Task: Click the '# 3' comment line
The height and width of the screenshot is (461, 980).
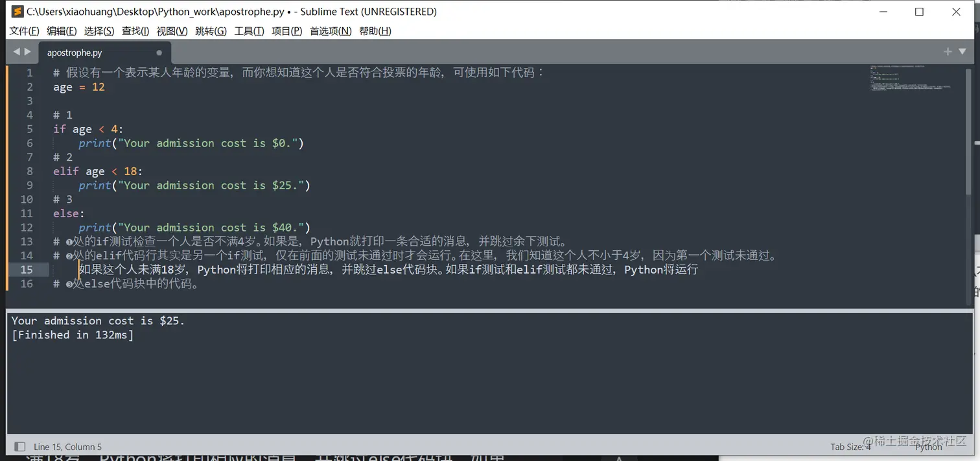Action: [63, 199]
